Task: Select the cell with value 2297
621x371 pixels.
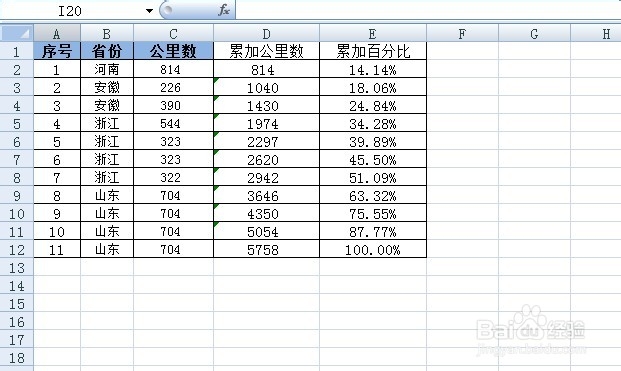Action: (x=267, y=141)
